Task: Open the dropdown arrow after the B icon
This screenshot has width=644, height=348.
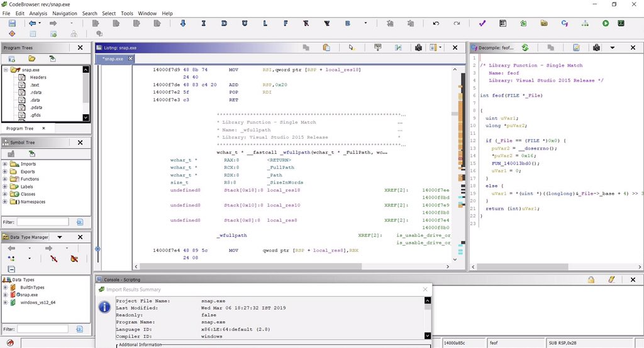Action: point(365,23)
